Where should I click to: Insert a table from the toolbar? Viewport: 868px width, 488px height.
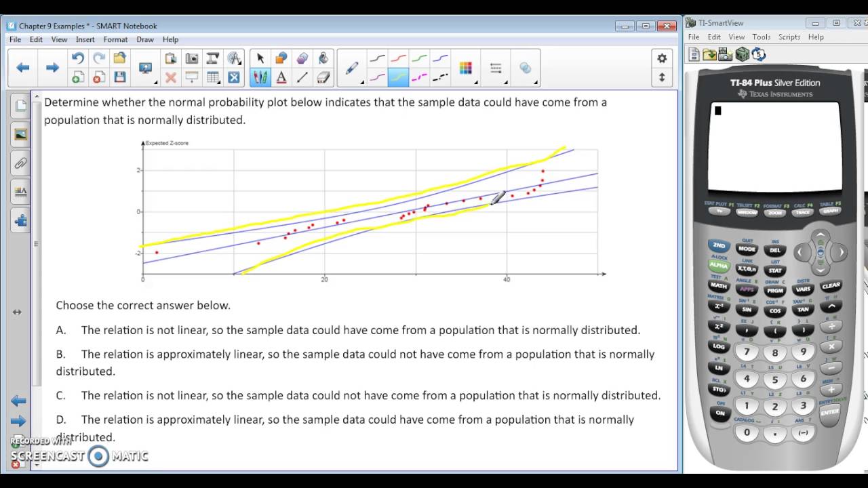click(x=213, y=77)
